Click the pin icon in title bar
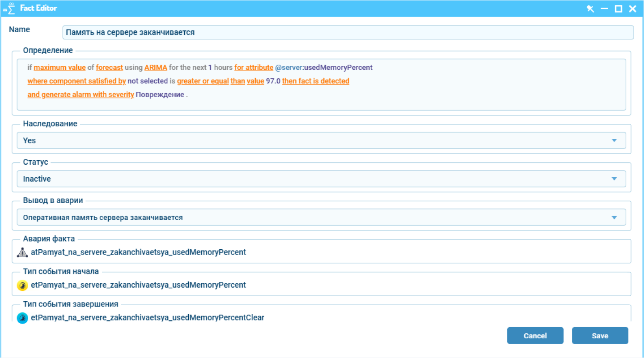The width and height of the screenshot is (644, 358). (x=591, y=9)
